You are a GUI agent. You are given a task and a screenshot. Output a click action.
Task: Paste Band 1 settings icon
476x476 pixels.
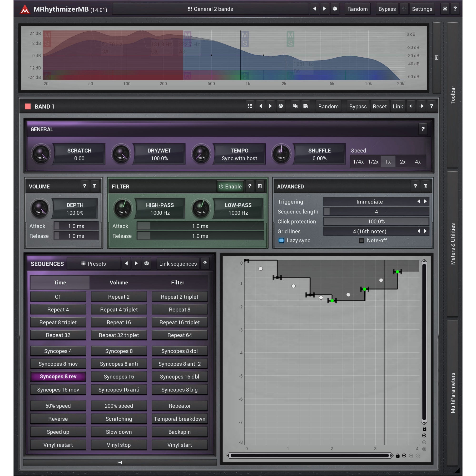[x=306, y=106]
